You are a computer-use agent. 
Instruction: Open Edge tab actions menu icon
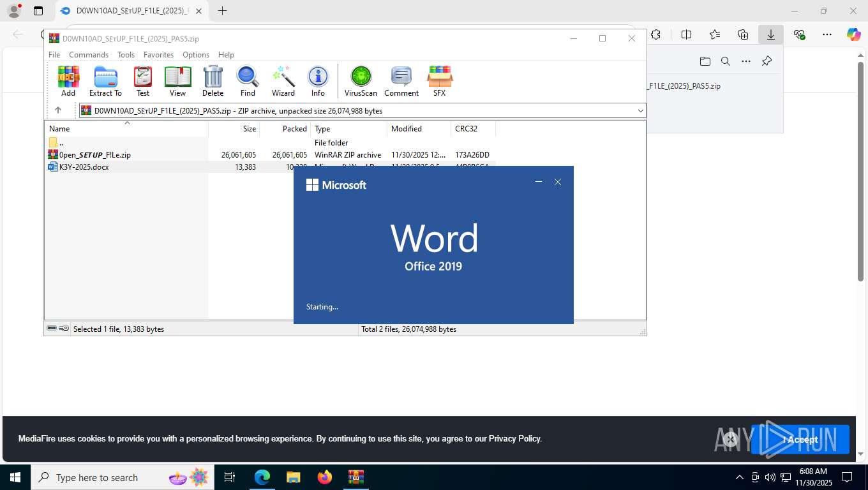pos(38,11)
